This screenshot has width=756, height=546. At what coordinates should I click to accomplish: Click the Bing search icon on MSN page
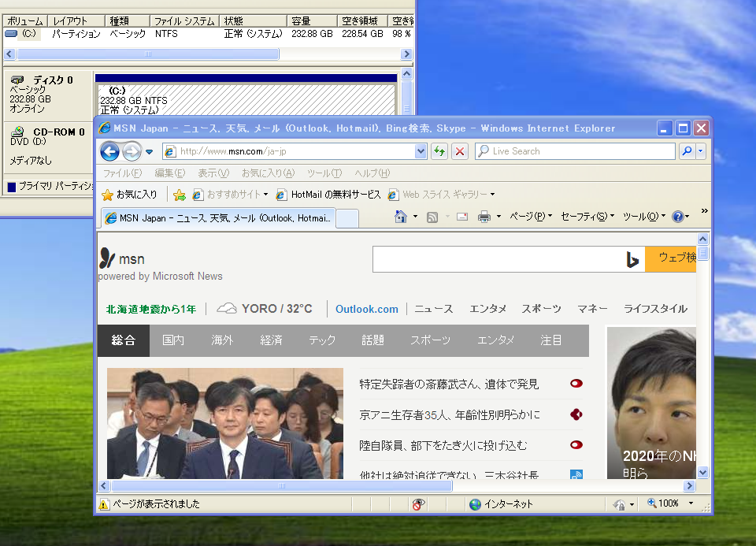[634, 258]
